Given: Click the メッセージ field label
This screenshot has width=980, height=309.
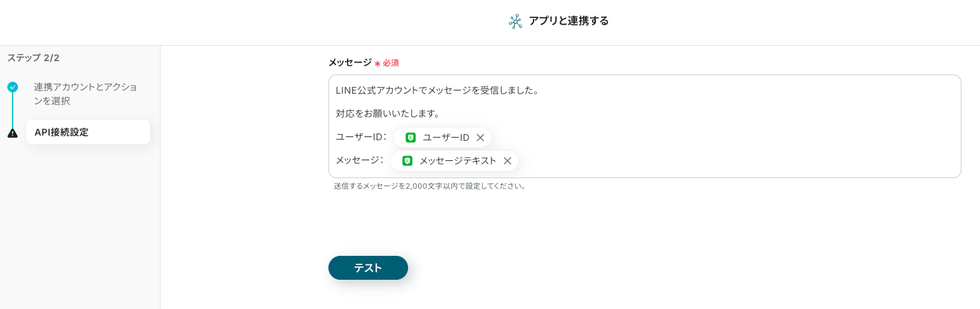Looking at the screenshot, I should pos(350,62).
